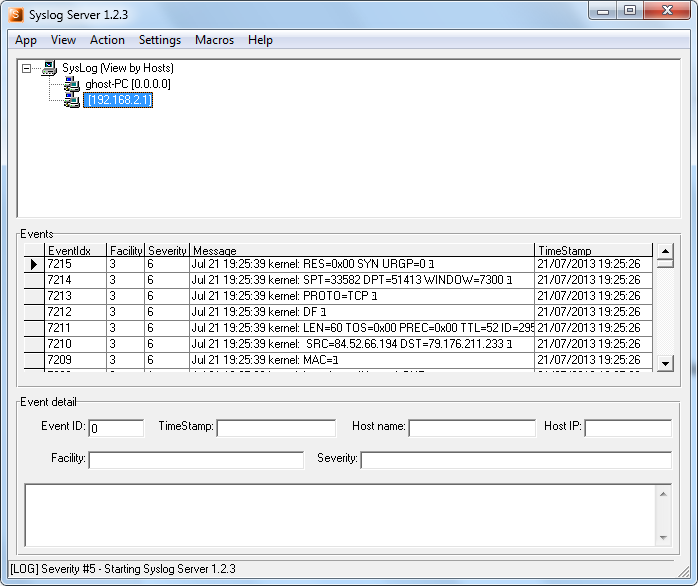Click the TimeStamp column header
Screen dimensions: 698x586
click(593, 250)
